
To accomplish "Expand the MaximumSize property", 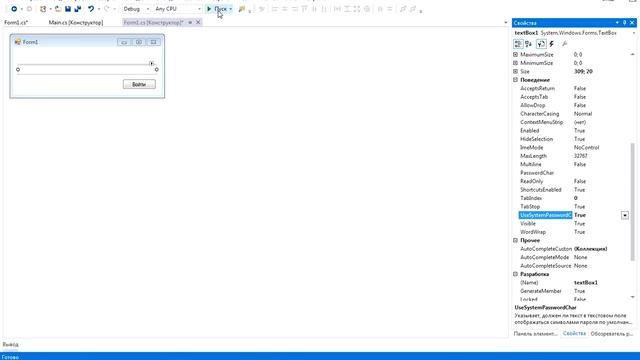I will tap(516, 54).
